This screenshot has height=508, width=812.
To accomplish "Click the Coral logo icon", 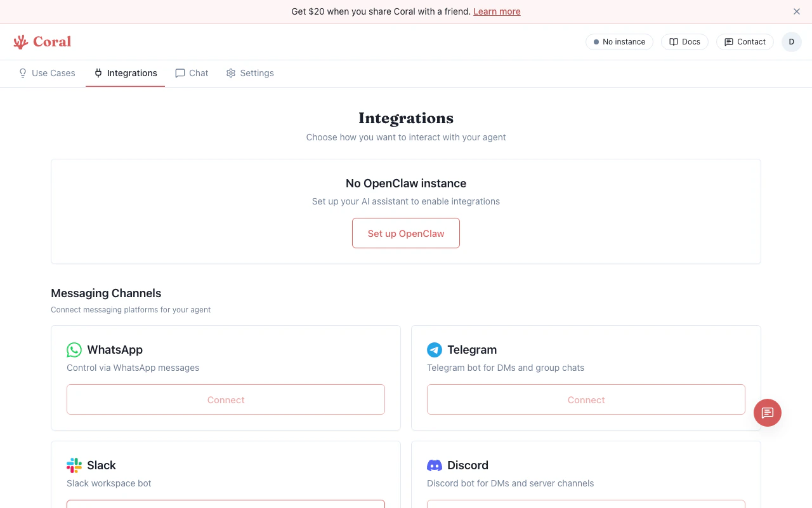I will 19,41.
